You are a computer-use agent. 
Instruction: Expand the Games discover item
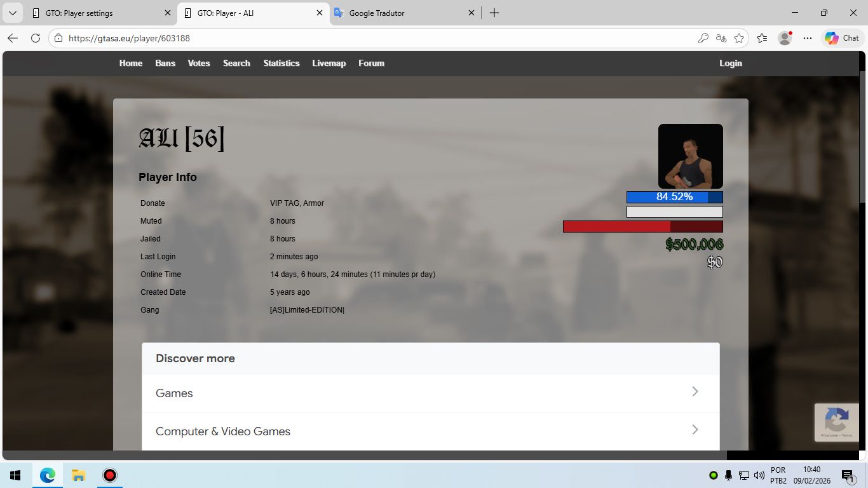(x=430, y=393)
